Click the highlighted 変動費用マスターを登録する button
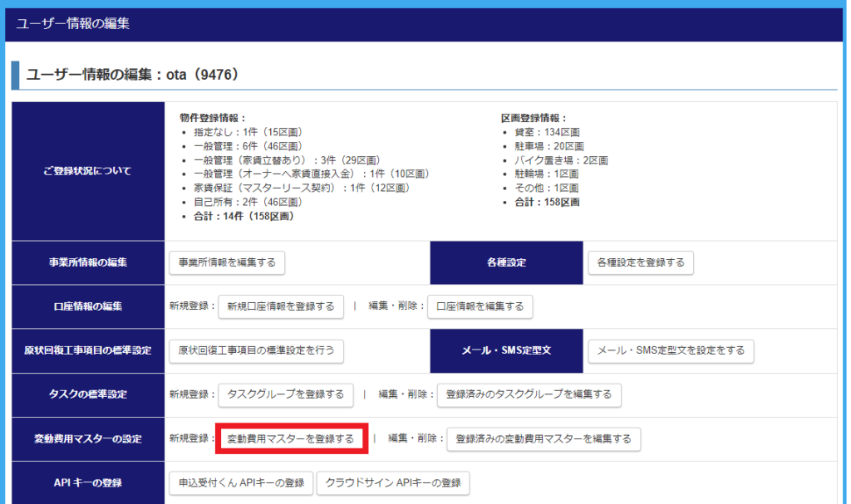Screen dimensions: 851x504 291,438
